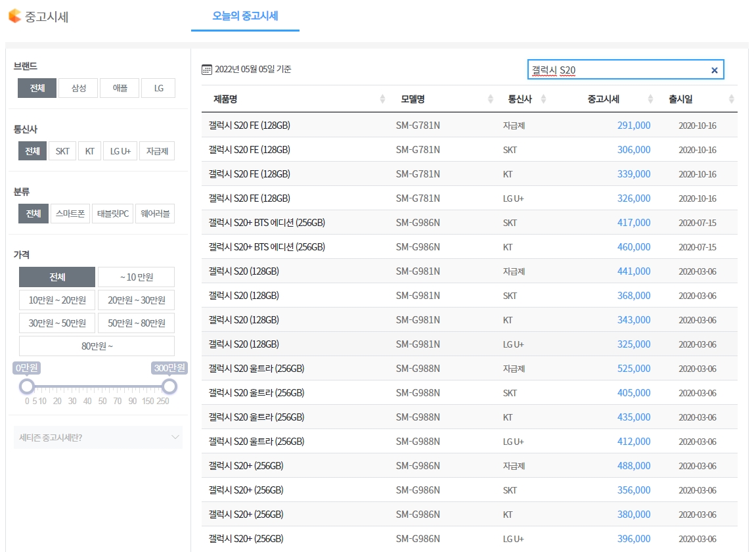This screenshot has height=552, width=756.
Task: Filter brand by LG
Action: point(159,88)
